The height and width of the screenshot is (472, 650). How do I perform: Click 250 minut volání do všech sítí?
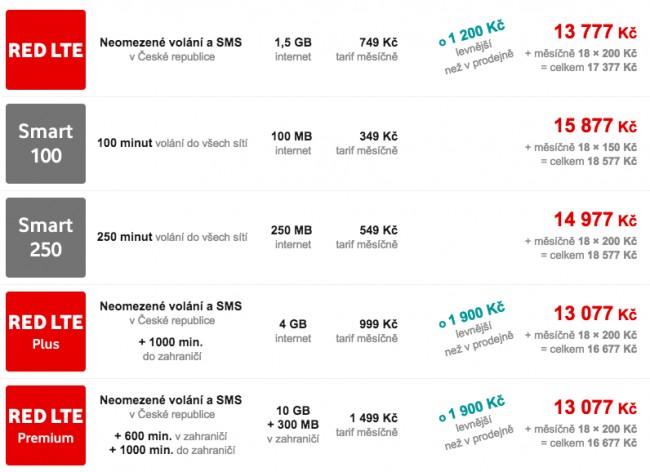172,237
